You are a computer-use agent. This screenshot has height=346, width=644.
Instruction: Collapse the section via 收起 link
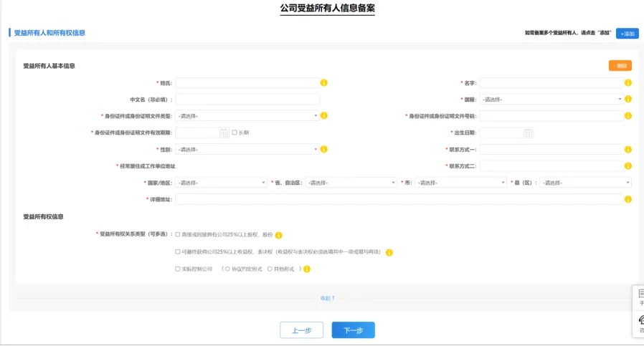click(x=327, y=298)
